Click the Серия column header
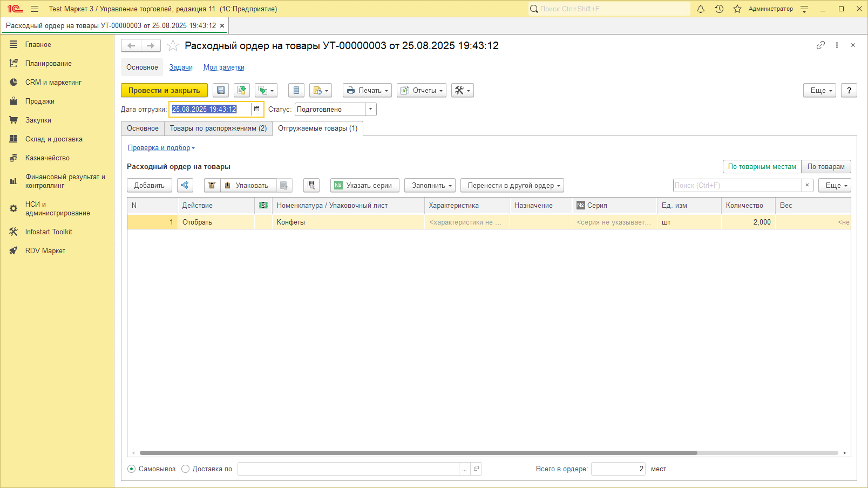 coord(614,205)
